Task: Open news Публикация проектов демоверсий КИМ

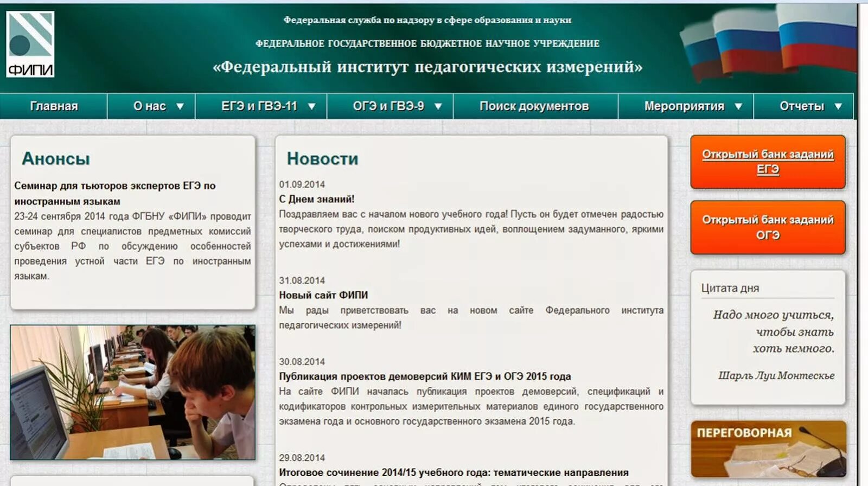Action: coord(425,376)
